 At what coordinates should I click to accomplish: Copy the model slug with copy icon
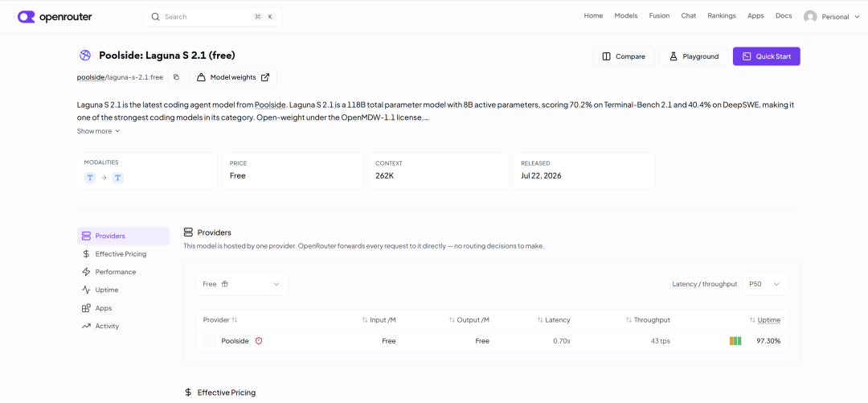click(x=176, y=77)
